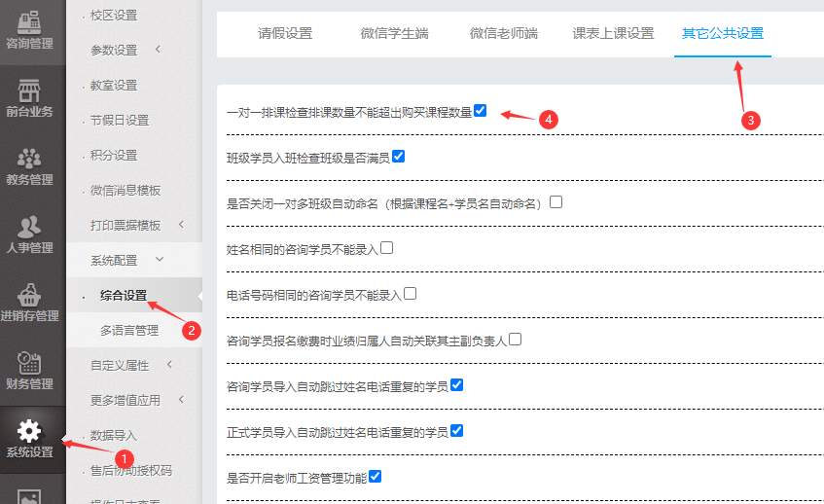Viewport: 824px width, 504px height.
Task: Switch to 请假设置 tab
Action: (x=285, y=34)
